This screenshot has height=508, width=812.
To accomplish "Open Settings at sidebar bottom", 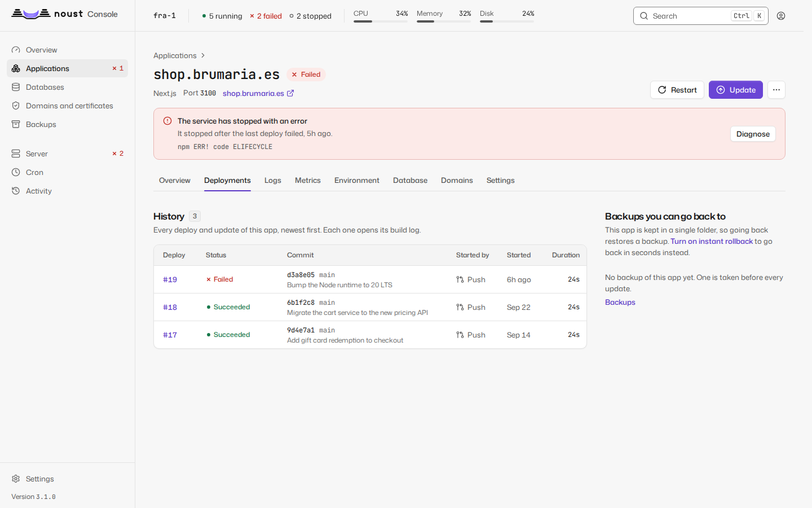I will (x=67, y=479).
